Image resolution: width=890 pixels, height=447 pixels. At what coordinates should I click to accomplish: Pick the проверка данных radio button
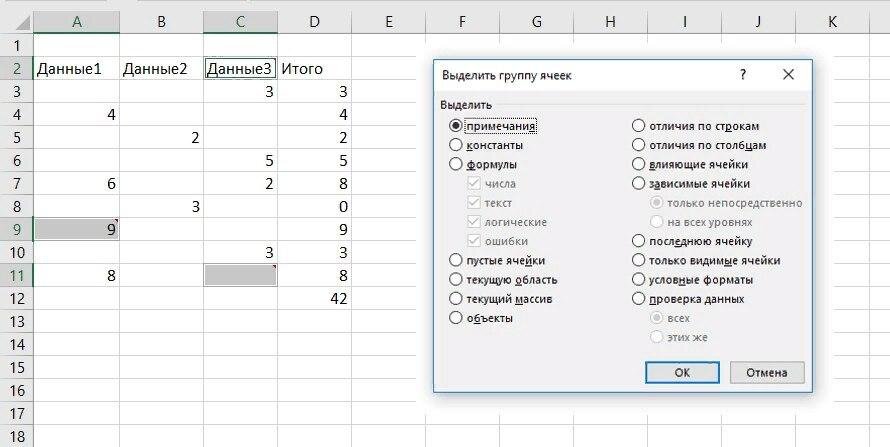pos(638,298)
